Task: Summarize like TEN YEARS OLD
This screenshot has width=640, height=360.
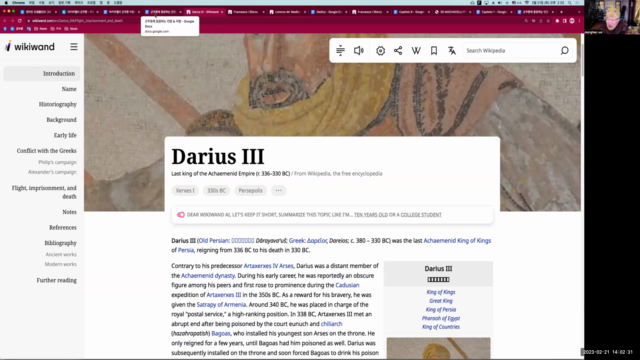Action: click(371, 215)
